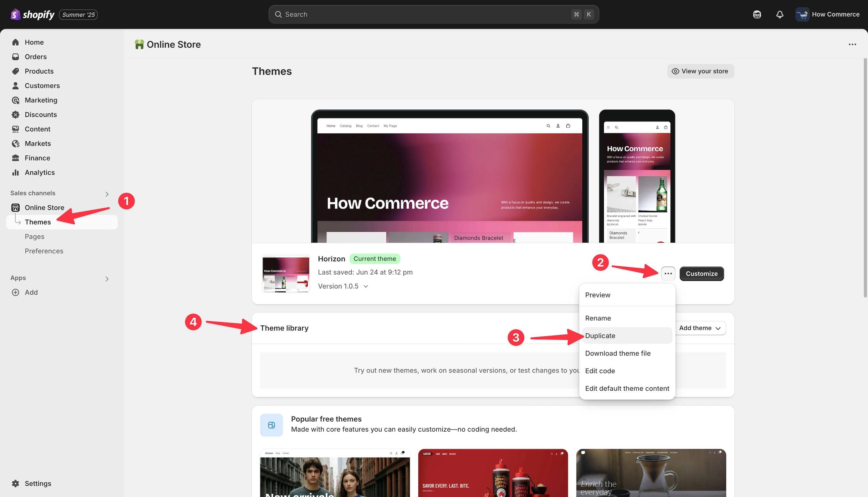Select Duplicate from the theme menu

click(x=627, y=335)
